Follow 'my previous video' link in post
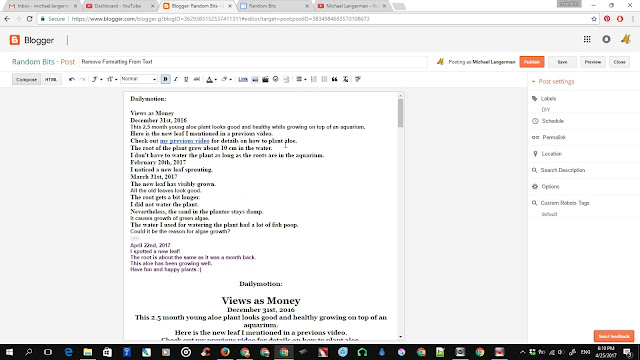 [x=184, y=141]
